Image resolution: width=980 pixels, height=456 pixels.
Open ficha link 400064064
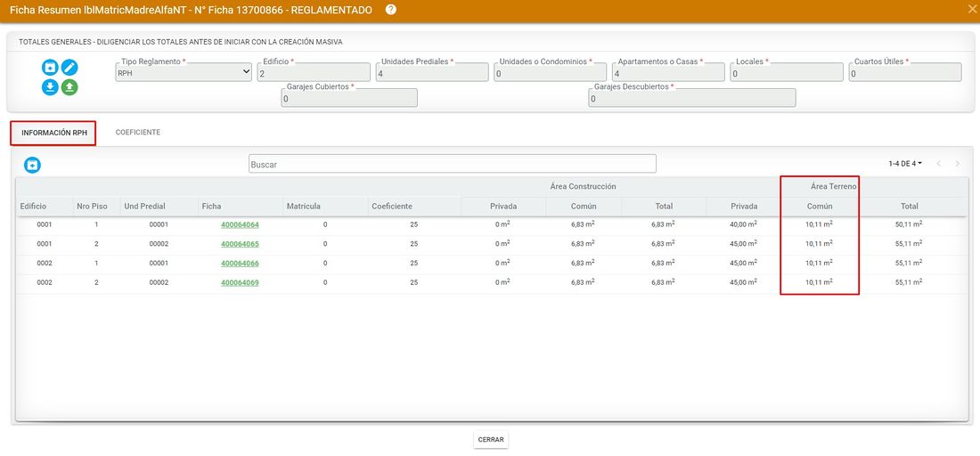pyautogui.click(x=240, y=224)
